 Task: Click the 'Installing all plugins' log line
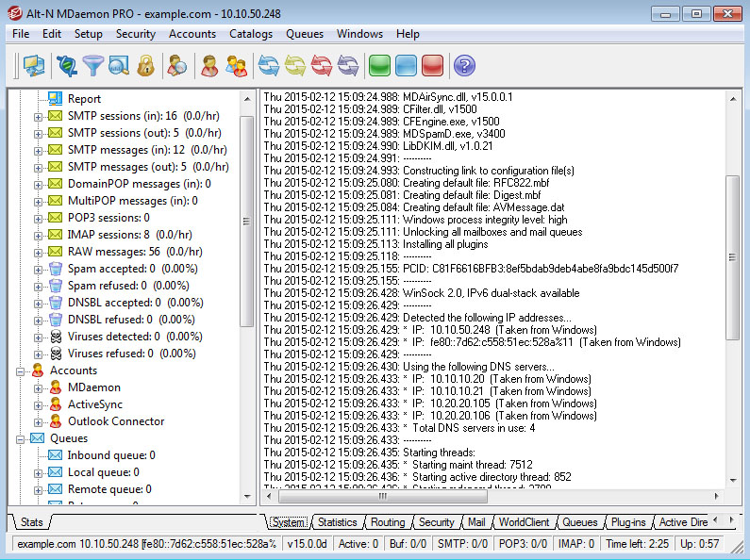pyautogui.click(x=376, y=244)
